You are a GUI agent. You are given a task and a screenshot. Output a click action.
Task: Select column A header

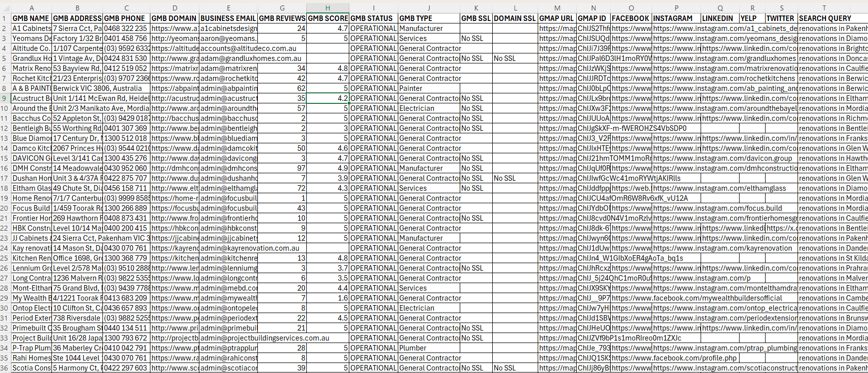pos(31,8)
